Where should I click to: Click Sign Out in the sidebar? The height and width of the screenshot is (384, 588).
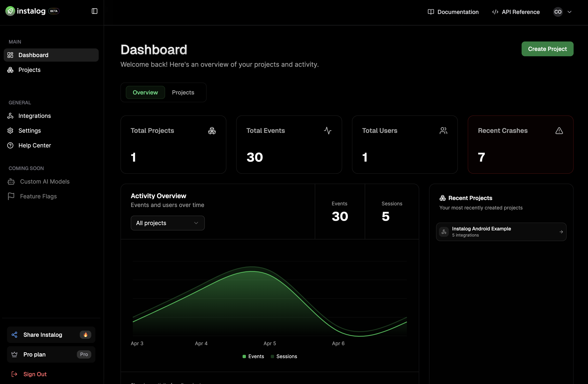tap(35, 374)
